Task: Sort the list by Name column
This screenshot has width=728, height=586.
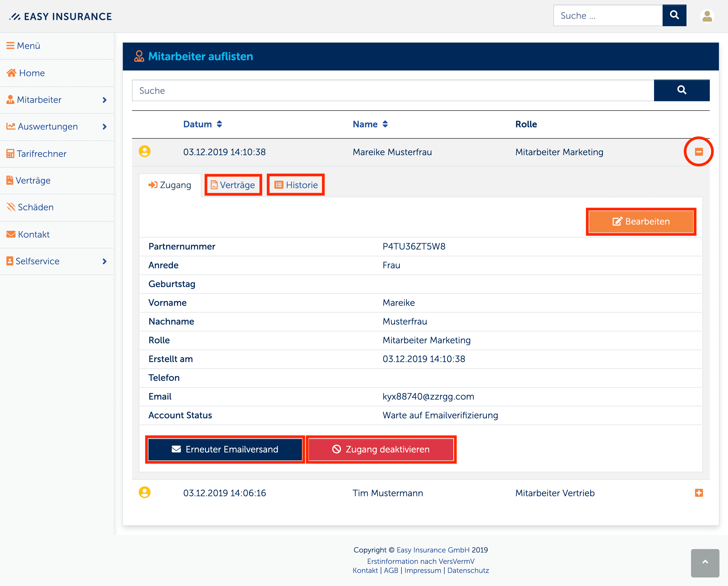Action: [x=370, y=124]
